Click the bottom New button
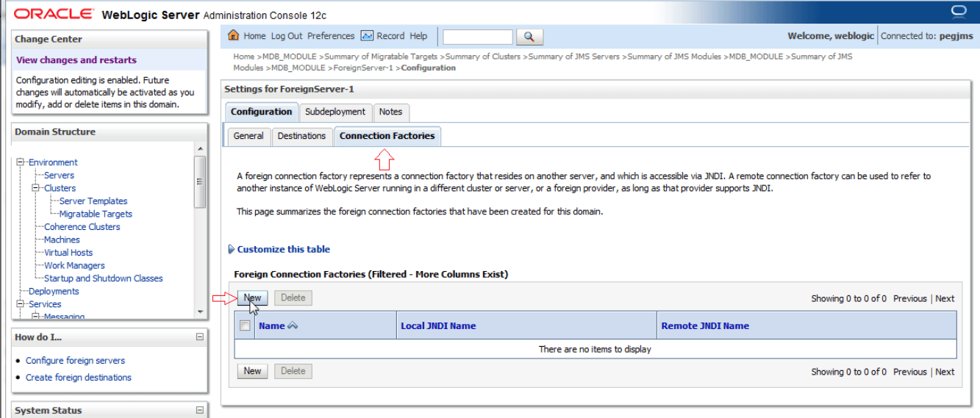Viewport: 980px width, 418px height. pos(252,371)
